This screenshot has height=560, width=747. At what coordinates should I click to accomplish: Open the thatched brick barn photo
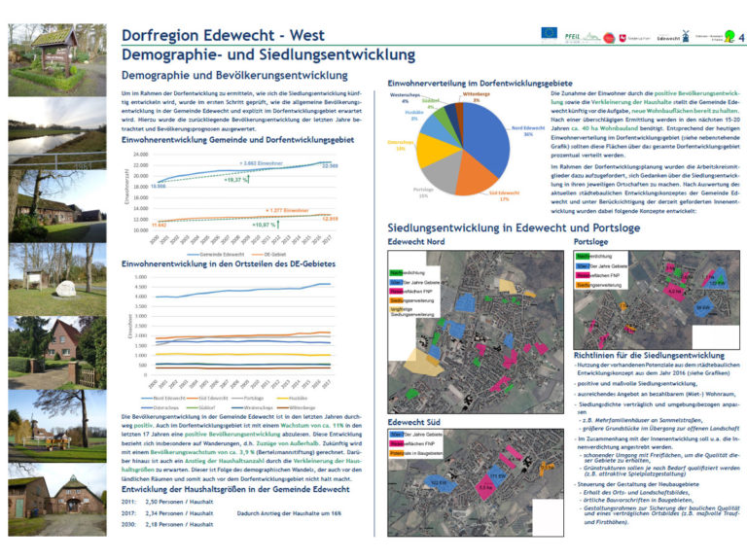tap(57, 500)
